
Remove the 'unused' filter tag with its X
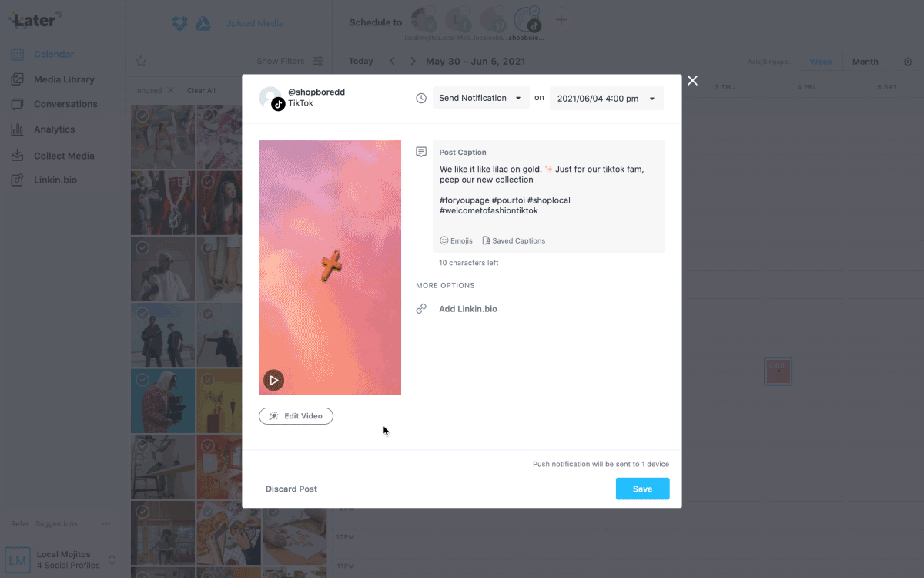pyautogui.click(x=170, y=90)
